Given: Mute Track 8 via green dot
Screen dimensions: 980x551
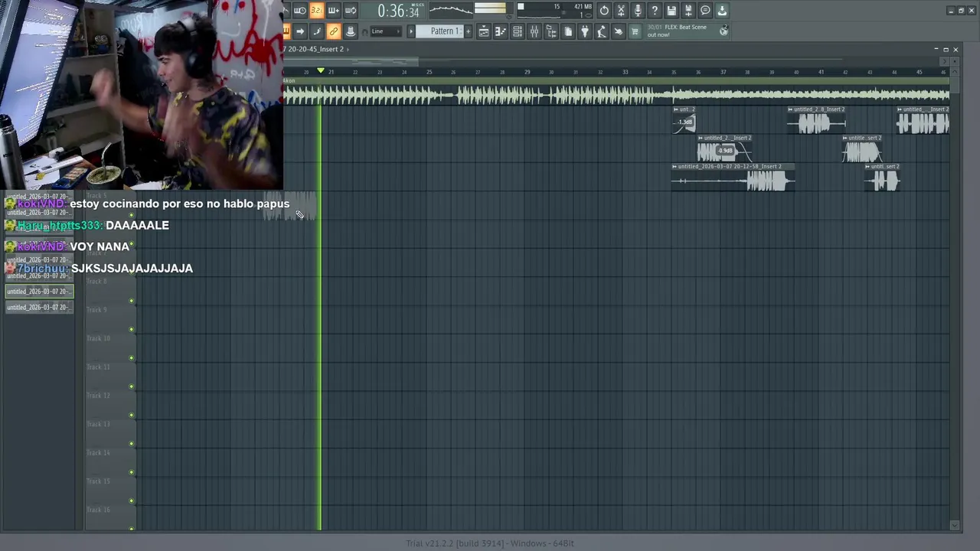Looking at the screenshot, I should (x=132, y=301).
